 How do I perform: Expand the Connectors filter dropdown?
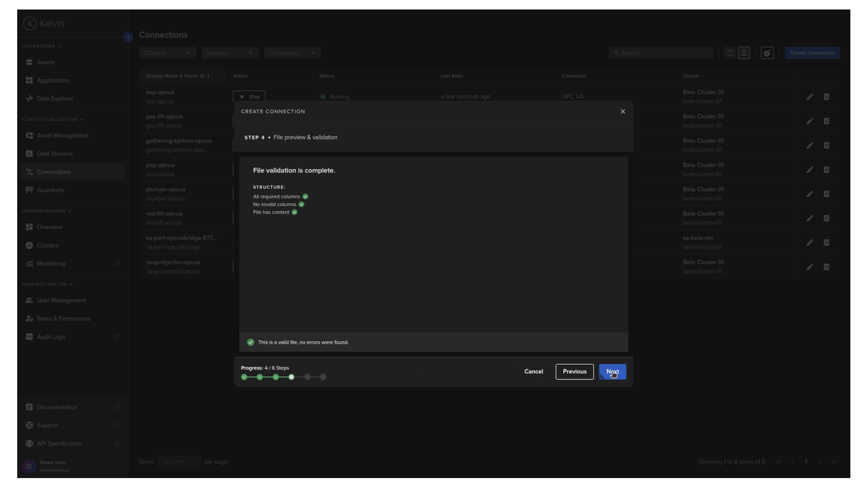pyautogui.click(x=292, y=53)
